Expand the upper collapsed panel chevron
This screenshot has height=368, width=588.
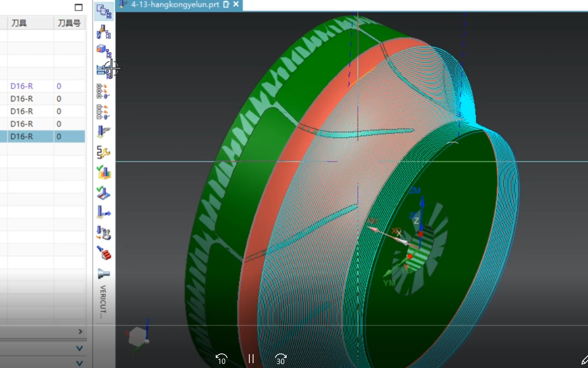79,348
